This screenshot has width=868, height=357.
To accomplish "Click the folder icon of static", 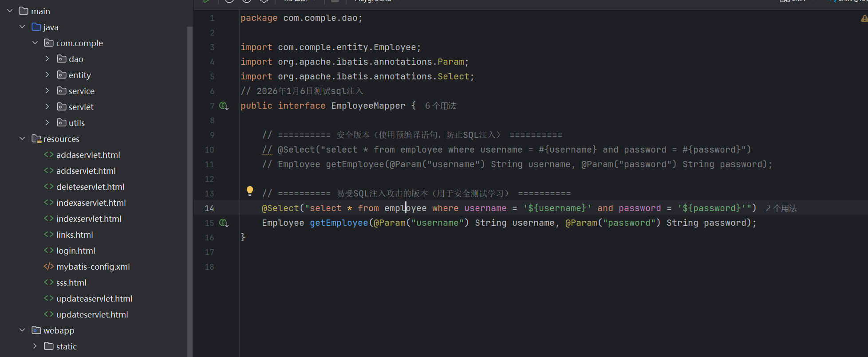I will (49, 346).
